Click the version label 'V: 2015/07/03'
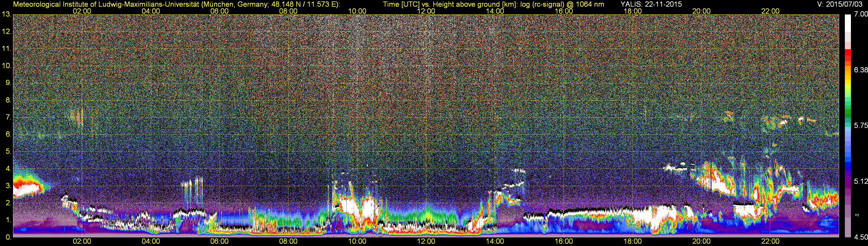868x246 pixels. pos(839,4)
